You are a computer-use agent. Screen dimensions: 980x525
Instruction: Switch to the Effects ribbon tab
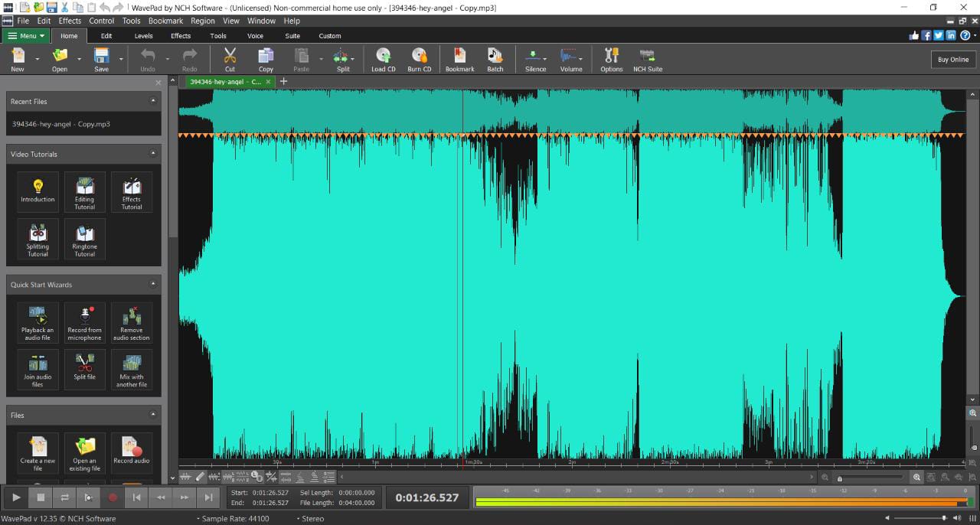(181, 36)
